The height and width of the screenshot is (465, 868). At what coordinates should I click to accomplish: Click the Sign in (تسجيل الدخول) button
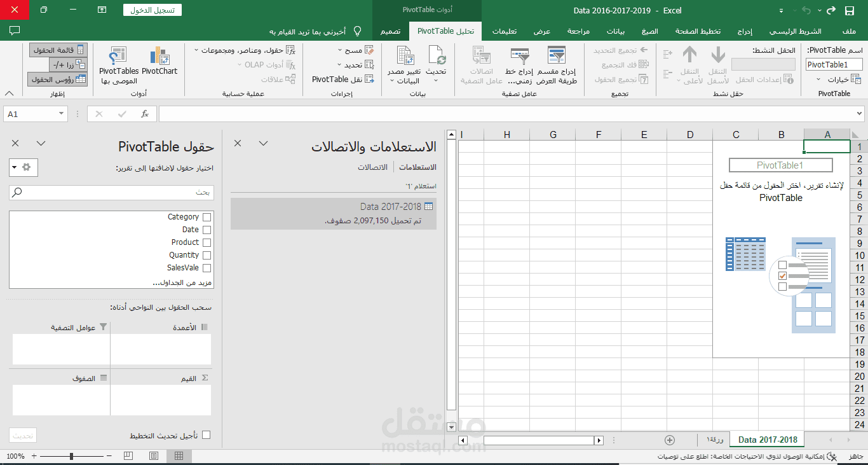(x=153, y=10)
